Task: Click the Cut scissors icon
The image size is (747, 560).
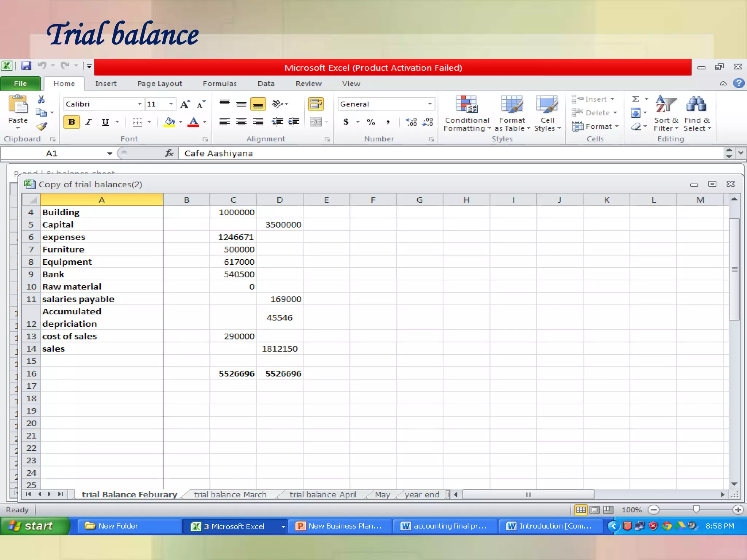Action: pyautogui.click(x=41, y=99)
